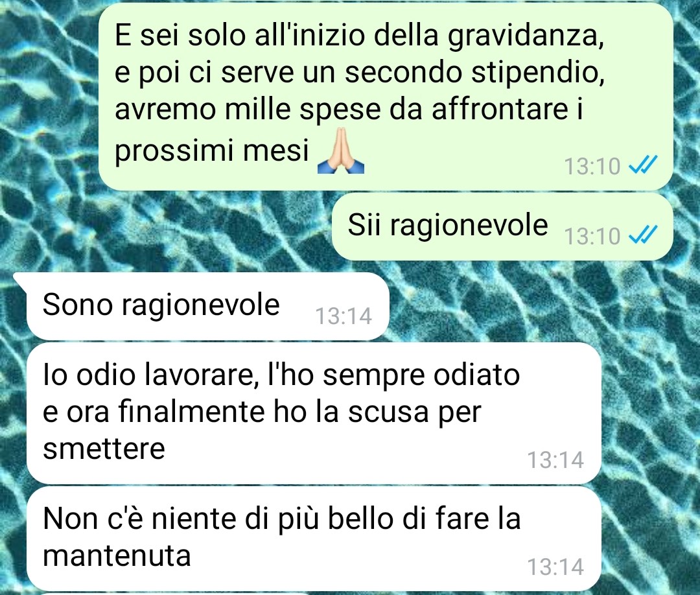Screen dimensions: 700x595
Task: Tap the word gravidanza in the first message
Action: [526, 36]
